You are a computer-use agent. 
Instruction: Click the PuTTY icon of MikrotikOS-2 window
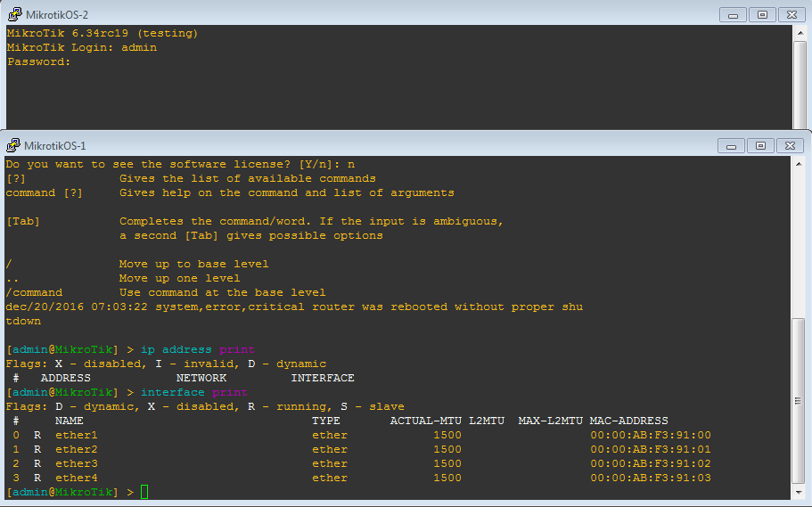tap(14, 14)
